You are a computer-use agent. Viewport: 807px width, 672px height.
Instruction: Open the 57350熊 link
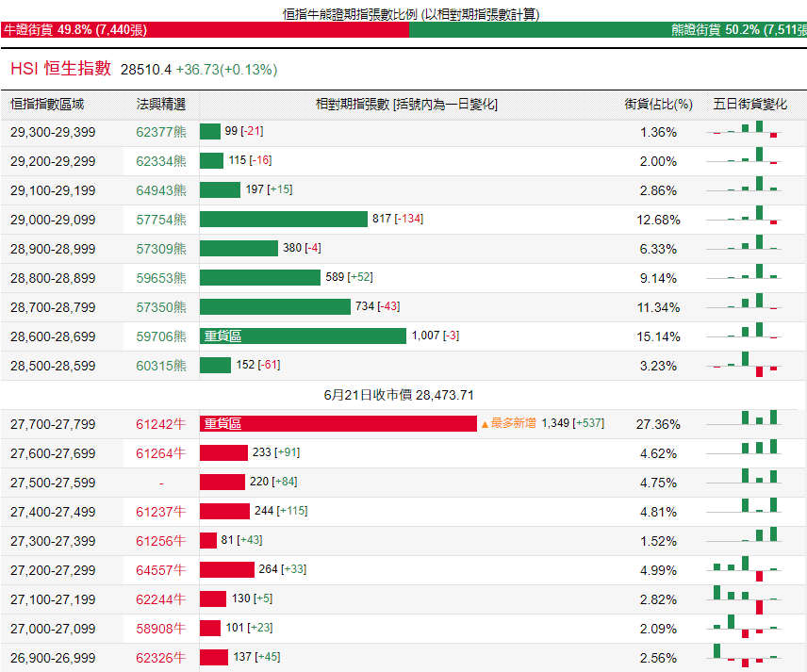coord(161,307)
